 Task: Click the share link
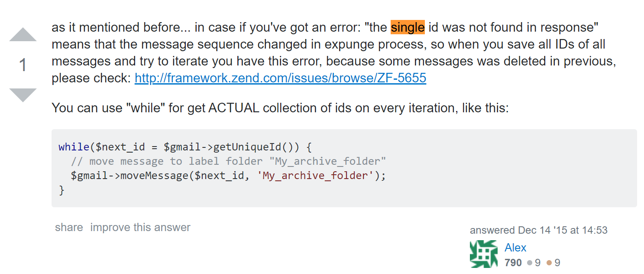pyautogui.click(x=69, y=227)
